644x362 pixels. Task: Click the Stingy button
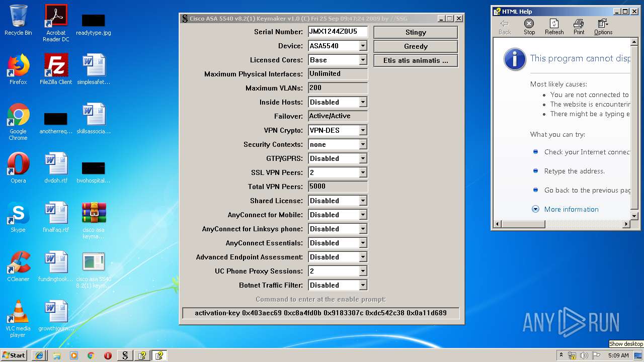tap(416, 32)
